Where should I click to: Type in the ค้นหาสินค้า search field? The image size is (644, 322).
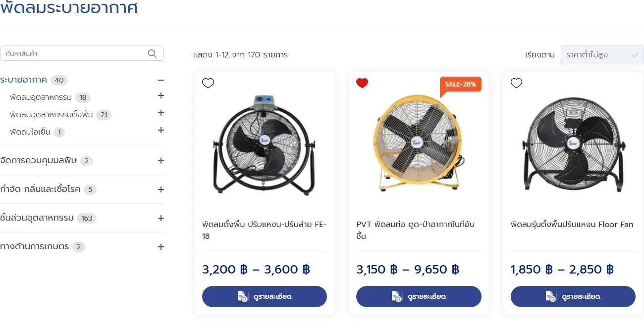click(74, 53)
